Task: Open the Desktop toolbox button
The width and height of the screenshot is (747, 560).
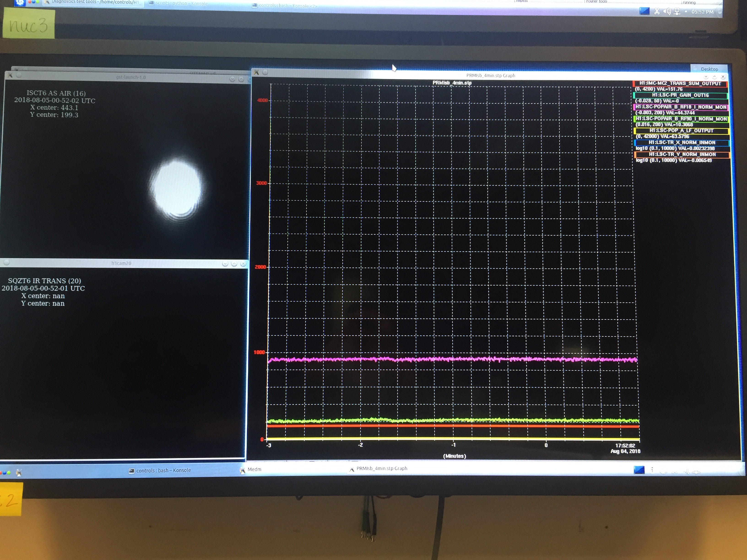Action: (709, 69)
